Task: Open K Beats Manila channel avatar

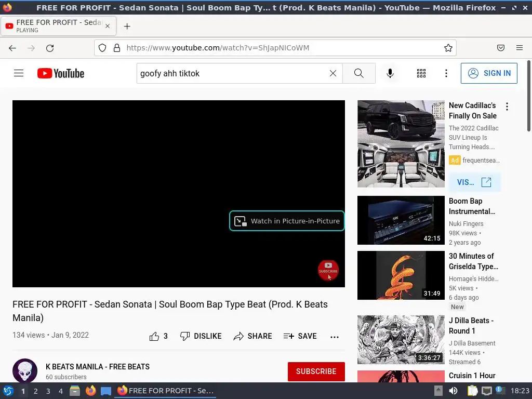Action: tap(25, 370)
